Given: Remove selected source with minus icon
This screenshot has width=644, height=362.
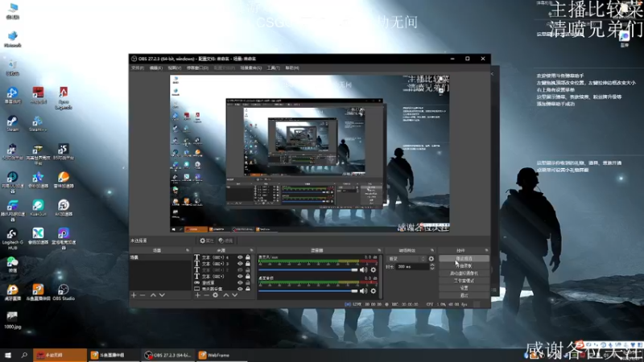Looking at the screenshot, I should coord(206,295).
